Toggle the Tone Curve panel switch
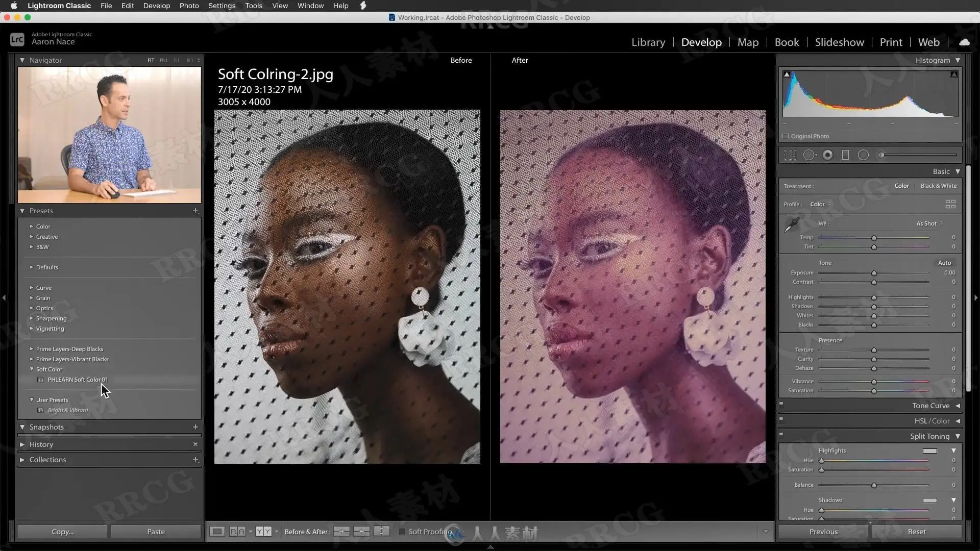The width and height of the screenshot is (980, 551). pos(781,404)
